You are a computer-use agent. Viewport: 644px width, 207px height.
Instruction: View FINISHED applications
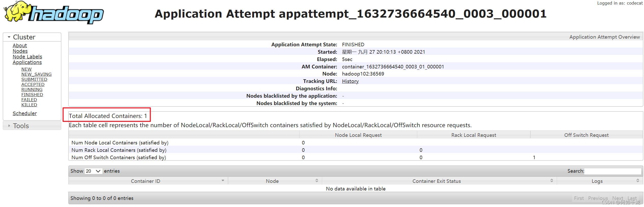pyautogui.click(x=32, y=95)
